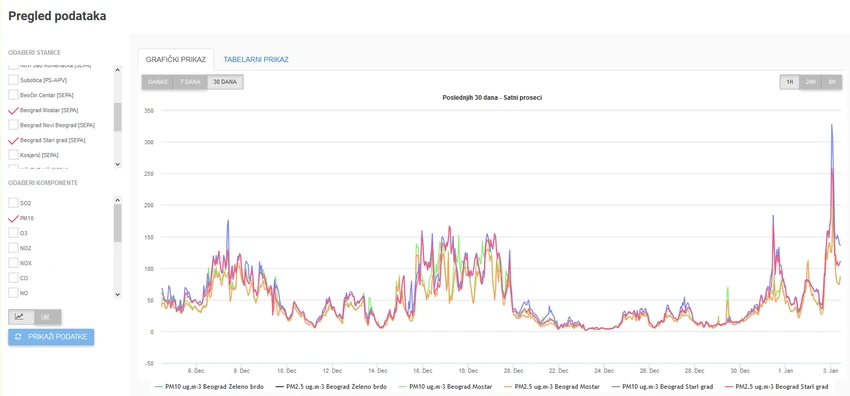
Task: Select the line chart view icon
Action: pyautogui.click(x=21, y=317)
